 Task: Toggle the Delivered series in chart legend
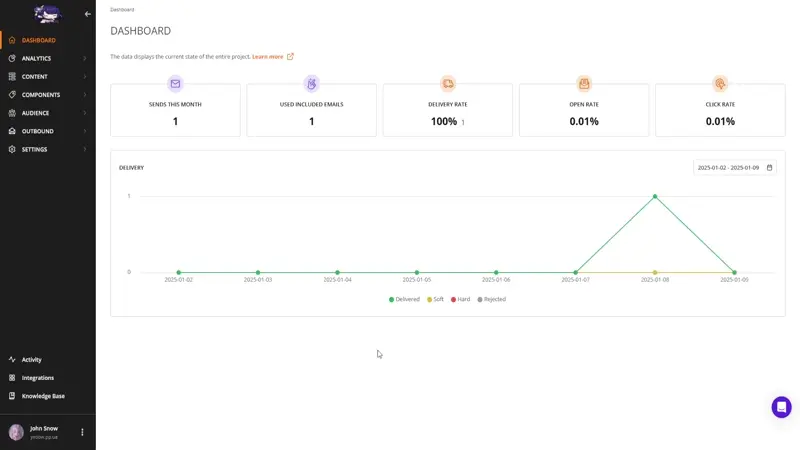(404, 299)
